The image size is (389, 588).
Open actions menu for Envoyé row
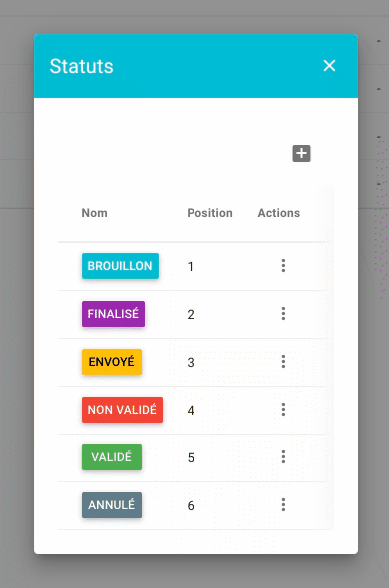coord(283,362)
